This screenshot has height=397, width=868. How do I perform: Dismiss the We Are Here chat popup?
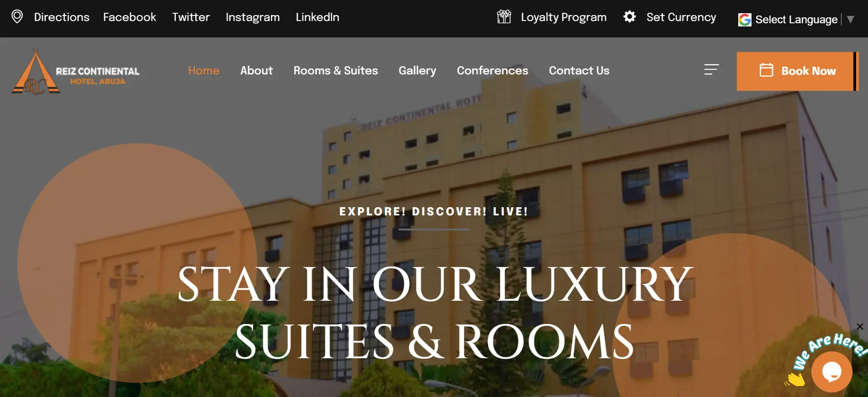click(860, 327)
